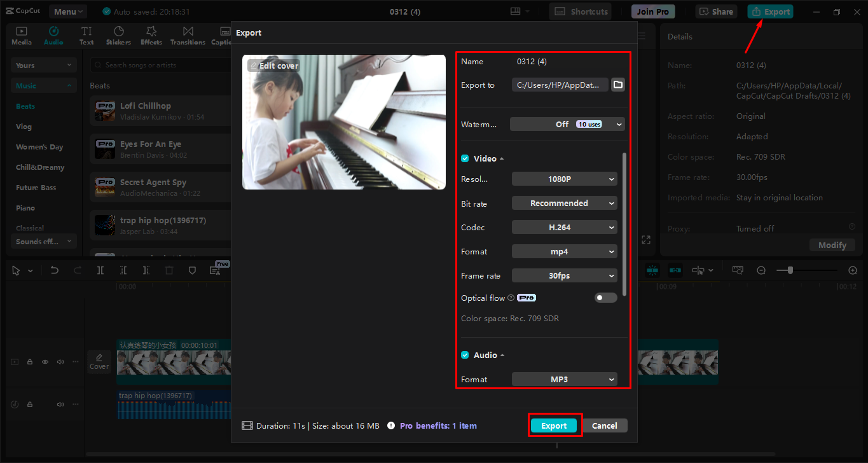Switch to the Beats music category
868x463 pixels.
[25, 106]
